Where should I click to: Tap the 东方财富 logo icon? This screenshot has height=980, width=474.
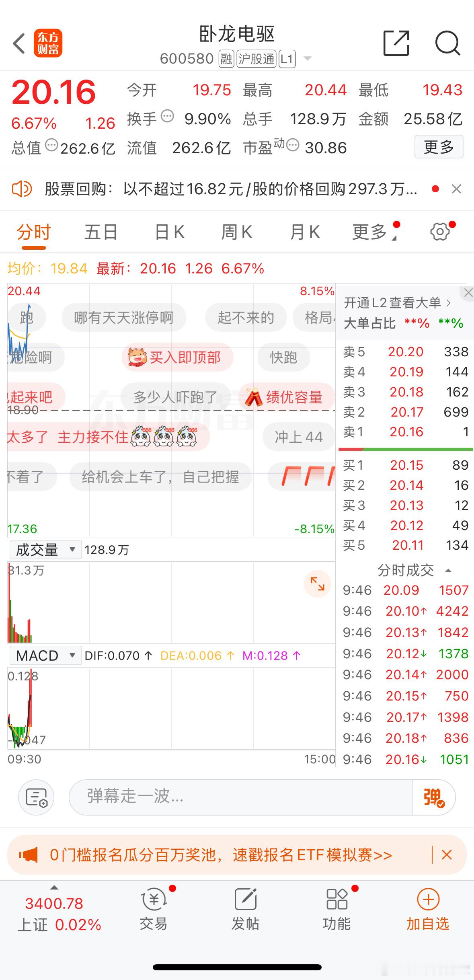click(x=48, y=43)
